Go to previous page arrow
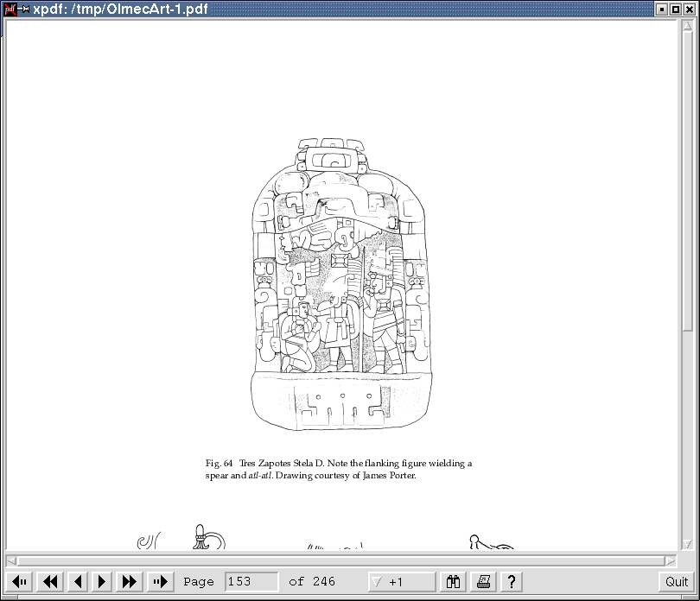 [78, 581]
